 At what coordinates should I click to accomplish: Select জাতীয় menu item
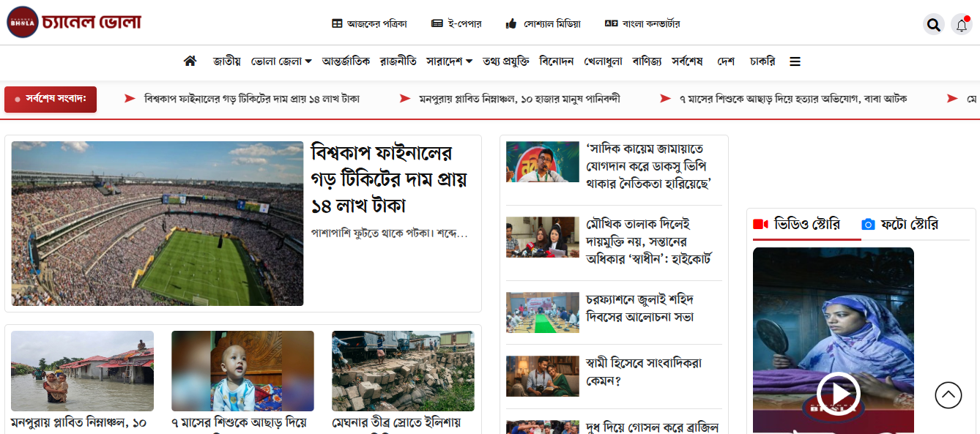click(227, 61)
